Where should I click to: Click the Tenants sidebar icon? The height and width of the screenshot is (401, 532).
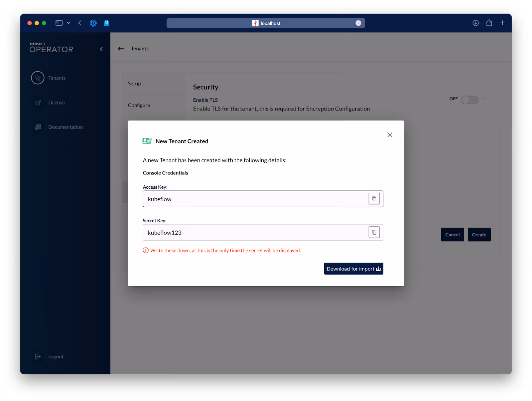tap(38, 78)
